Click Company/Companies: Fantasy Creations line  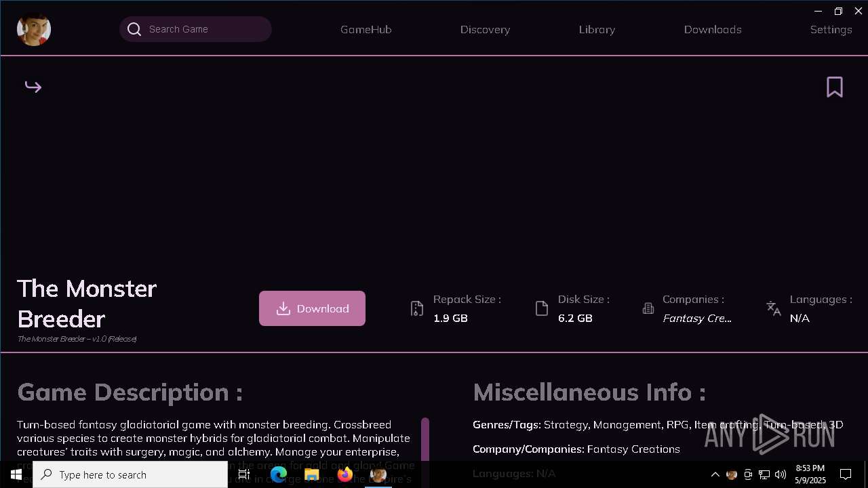click(x=576, y=449)
